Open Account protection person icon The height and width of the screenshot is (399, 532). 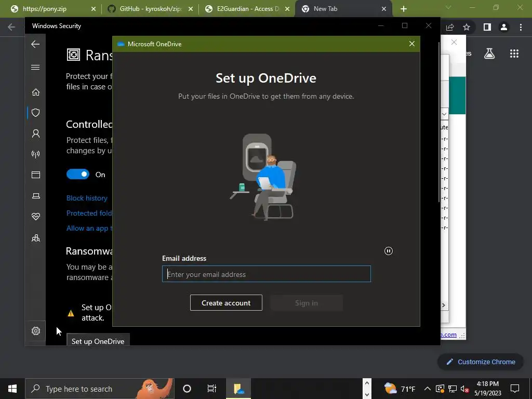point(36,134)
